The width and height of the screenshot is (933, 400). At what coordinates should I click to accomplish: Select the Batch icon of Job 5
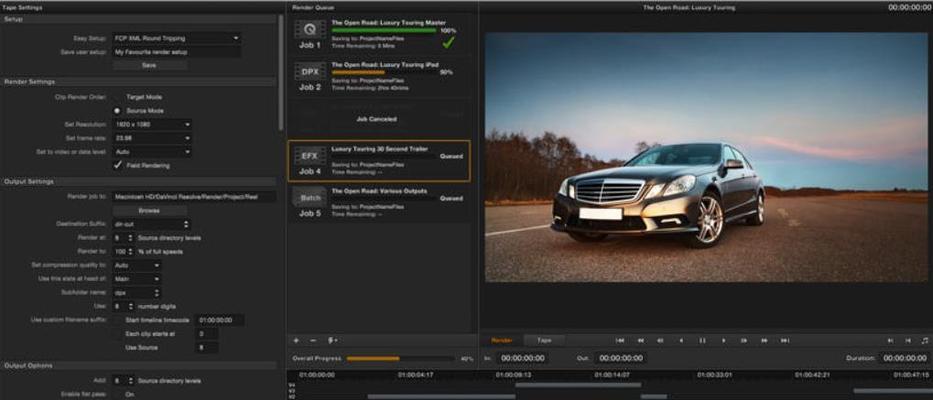(x=310, y=198)
